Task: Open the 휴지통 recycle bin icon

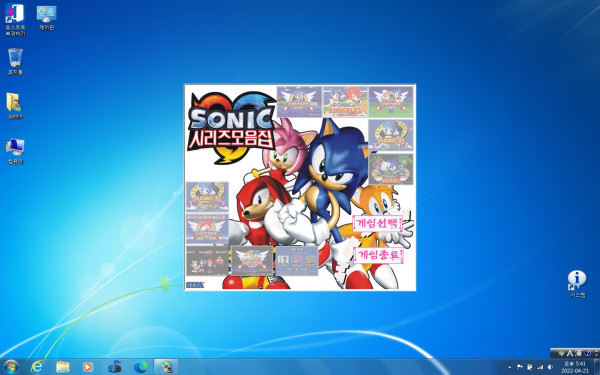Action: pos(15,61)
